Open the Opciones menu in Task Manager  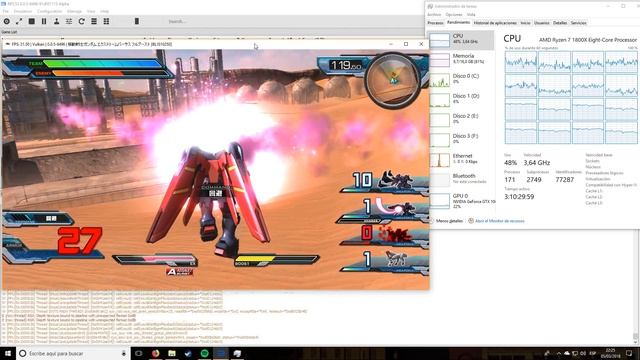pos(454,15)
